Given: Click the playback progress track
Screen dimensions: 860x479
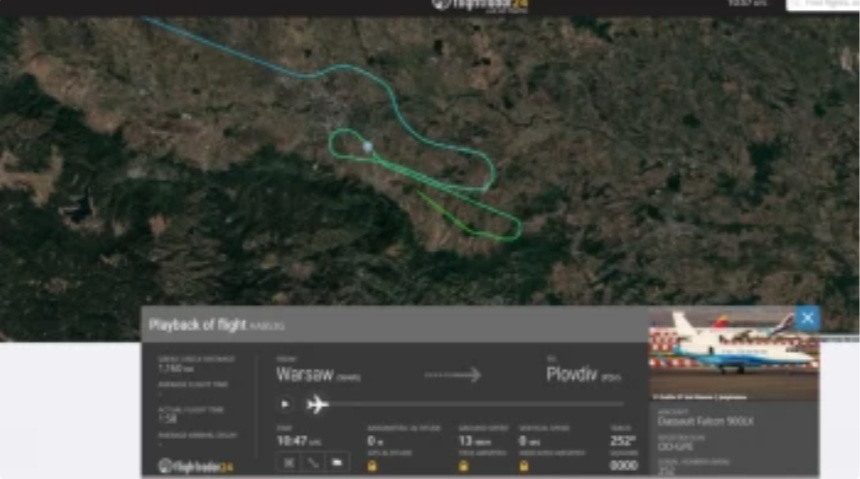Looking at the screenshot, I should point(476,404).
